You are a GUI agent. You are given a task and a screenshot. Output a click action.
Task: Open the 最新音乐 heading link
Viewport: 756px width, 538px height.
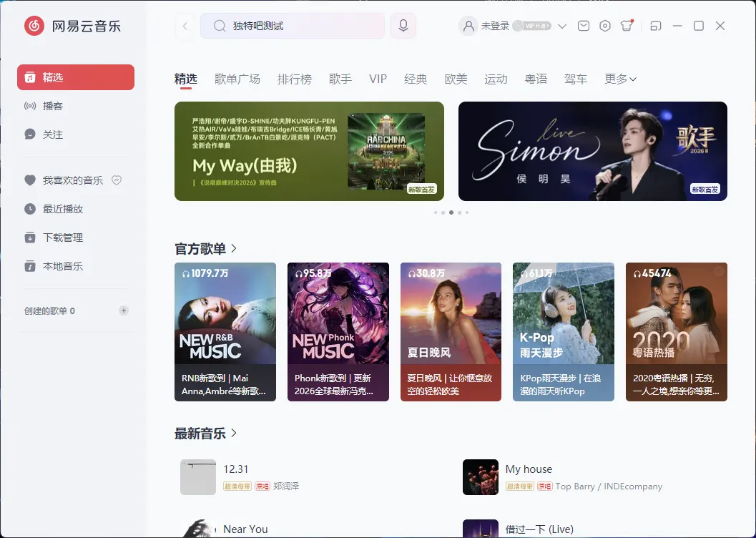(x=200, y=434)
